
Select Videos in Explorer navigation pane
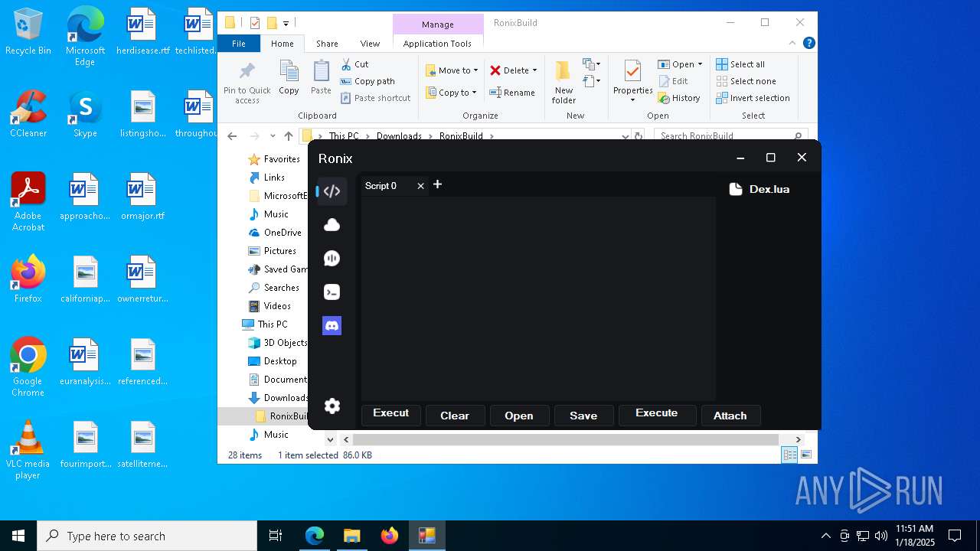pyautogui.click(x=269, y=306)
